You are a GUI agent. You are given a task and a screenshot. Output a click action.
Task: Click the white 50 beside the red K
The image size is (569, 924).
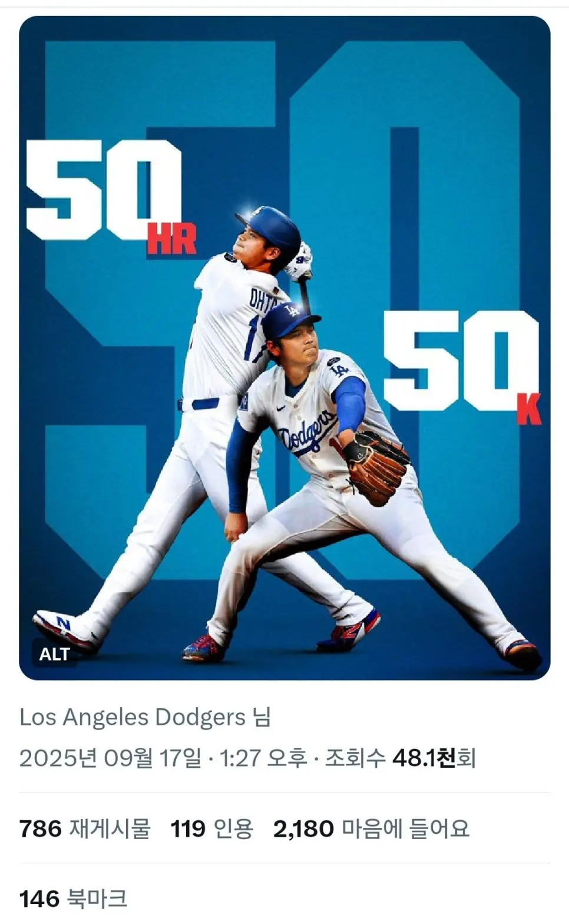tap(459, 361)
